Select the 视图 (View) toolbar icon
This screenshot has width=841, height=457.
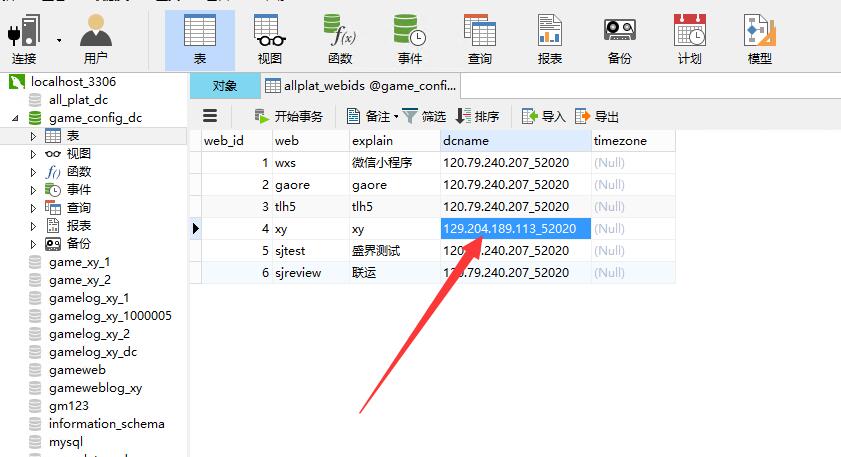click(x=269, y=38)
